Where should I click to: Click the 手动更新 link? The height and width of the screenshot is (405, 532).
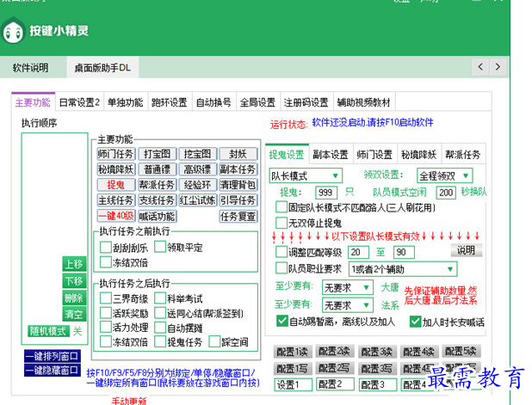128,401
